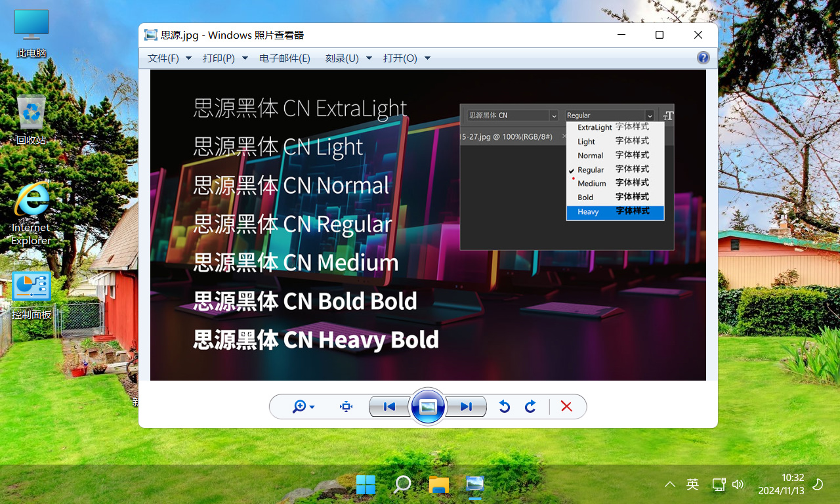Expand the 打印(P) dropdown arrow
The image size is (840, 504).
(x=245, y=58)
